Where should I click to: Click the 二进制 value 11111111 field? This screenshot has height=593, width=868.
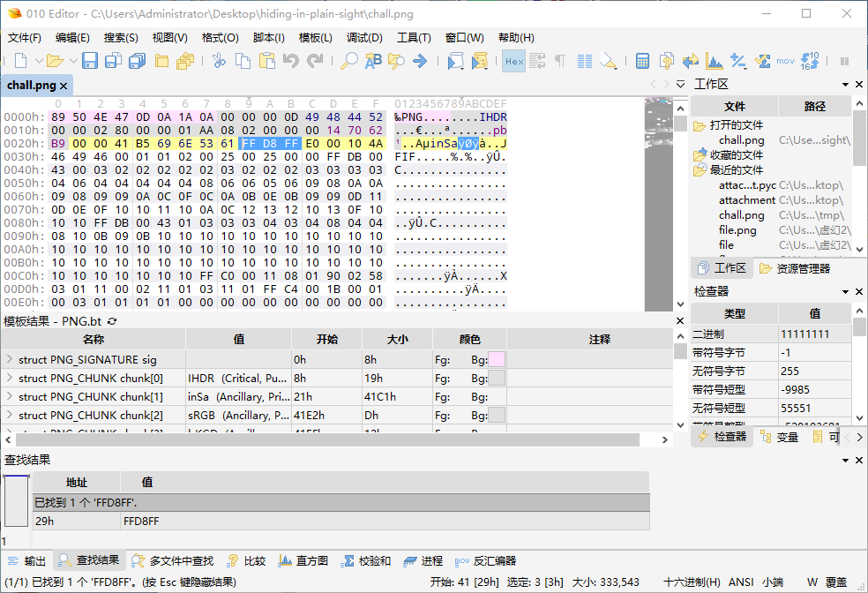click(x=814, y=334)
